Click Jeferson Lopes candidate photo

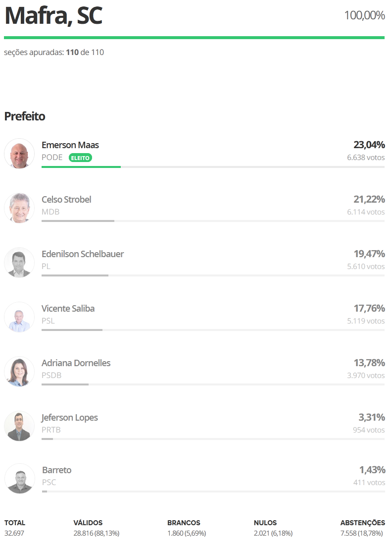19,426
